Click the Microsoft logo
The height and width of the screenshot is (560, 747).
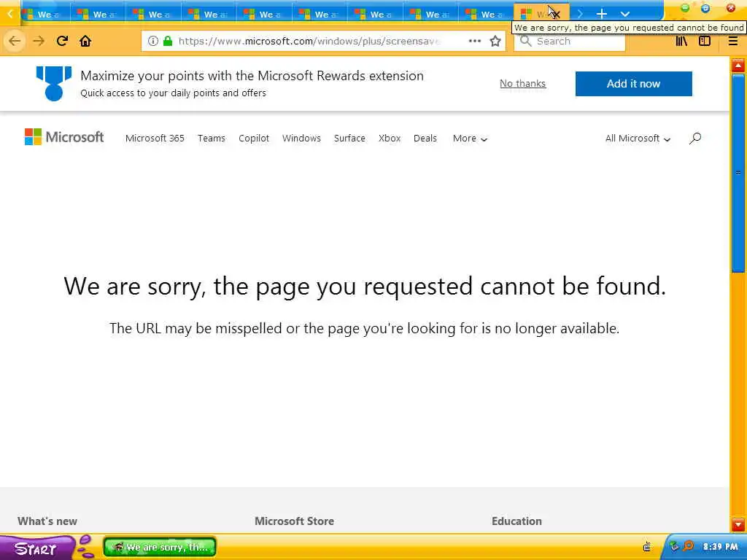coord(64,137)
